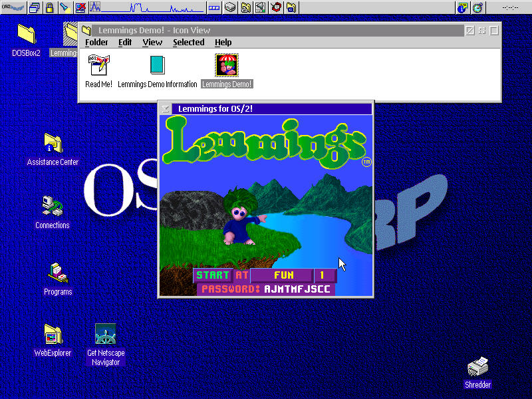Viewport: 532px width, 399px height.
Task: Open the Edit menu
Action: click(x=125, y=43)
